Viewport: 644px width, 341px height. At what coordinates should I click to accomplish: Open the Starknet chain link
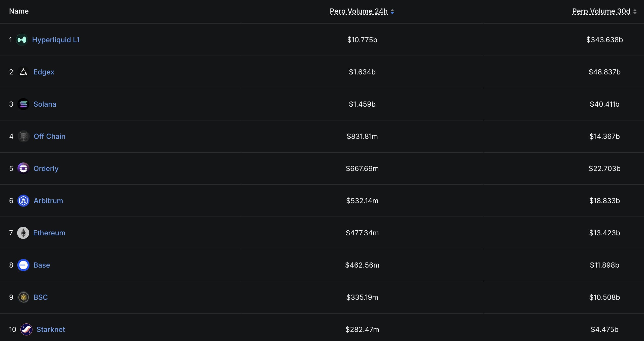[x=51, y=329]
